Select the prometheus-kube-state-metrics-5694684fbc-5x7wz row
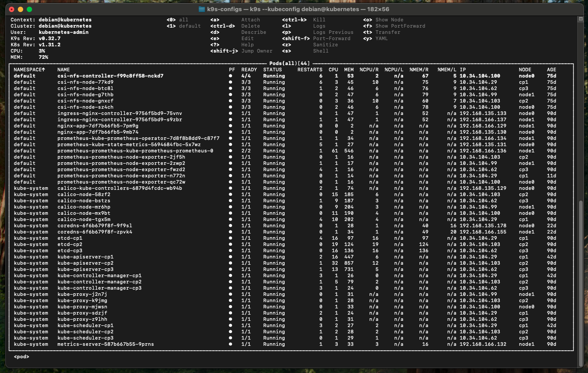The image size is (588, 373). [x=129, y=145]
